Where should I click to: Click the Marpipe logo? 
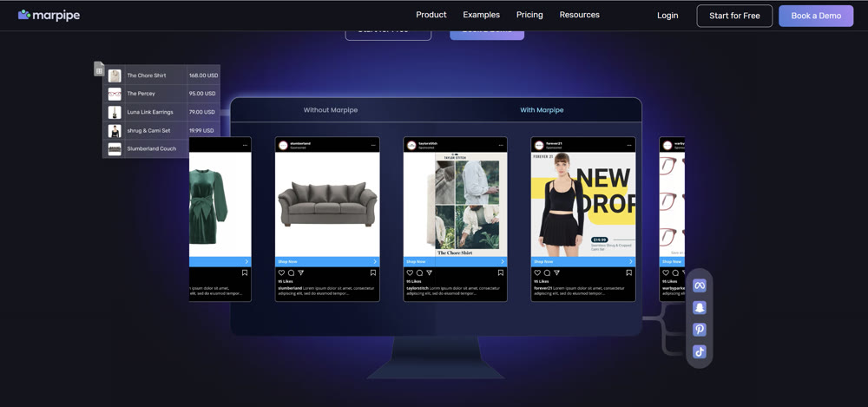point(49,15)
